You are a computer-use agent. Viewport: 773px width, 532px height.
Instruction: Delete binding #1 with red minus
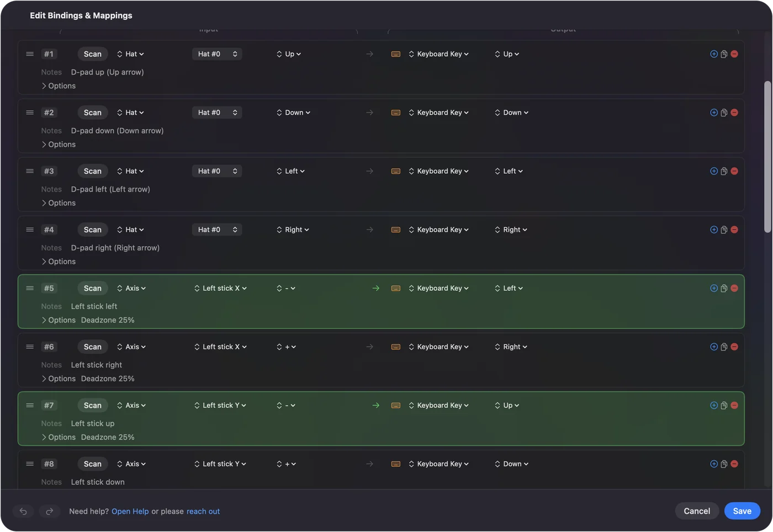click(x=734, y=54)
